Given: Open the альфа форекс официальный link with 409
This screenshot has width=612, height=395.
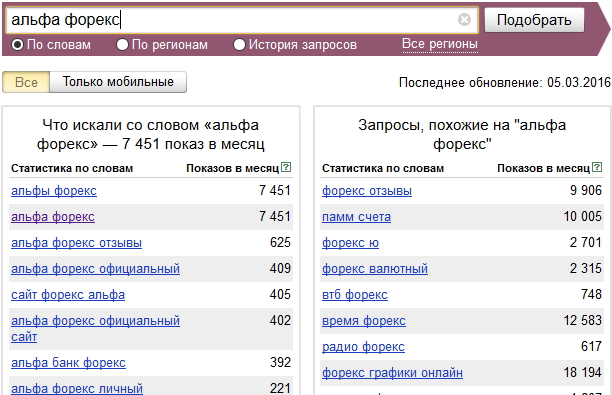Looking at the screenshot, I should pyautogui.click(x=96, y=269).
